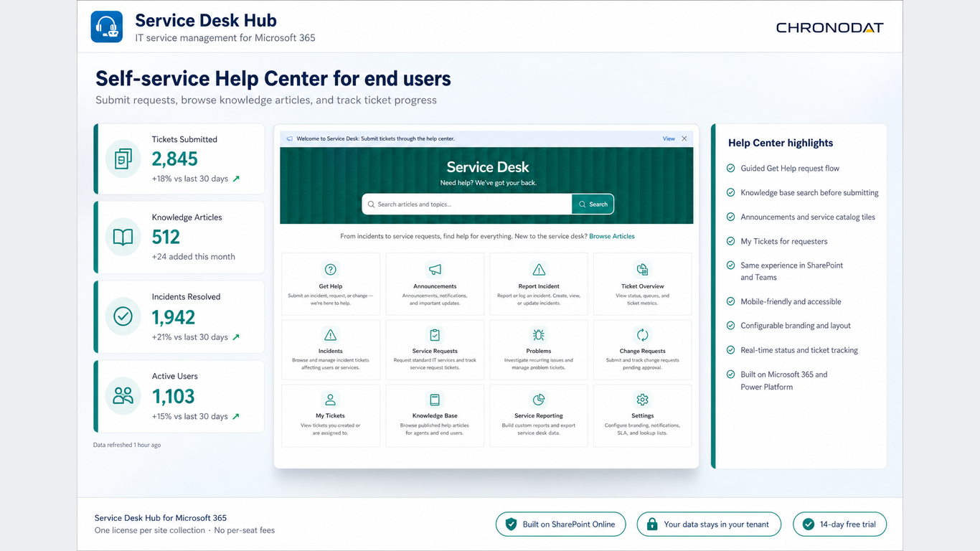The image size is (980, 551).
Task: Open the My Tickets person icon
Action: click(x=331, y=400)
